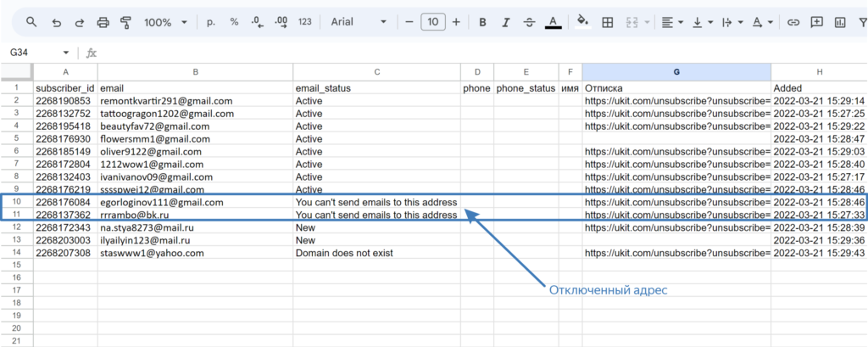Redo the last action
868x347 pixels.
[x=79, y=22]
